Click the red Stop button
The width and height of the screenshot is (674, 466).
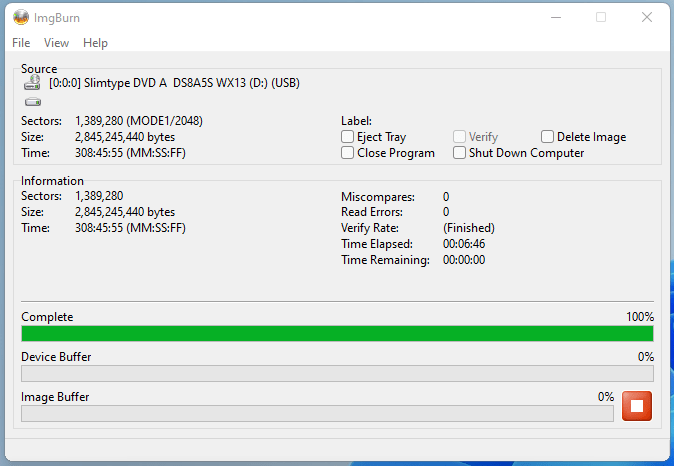point(637,406)
